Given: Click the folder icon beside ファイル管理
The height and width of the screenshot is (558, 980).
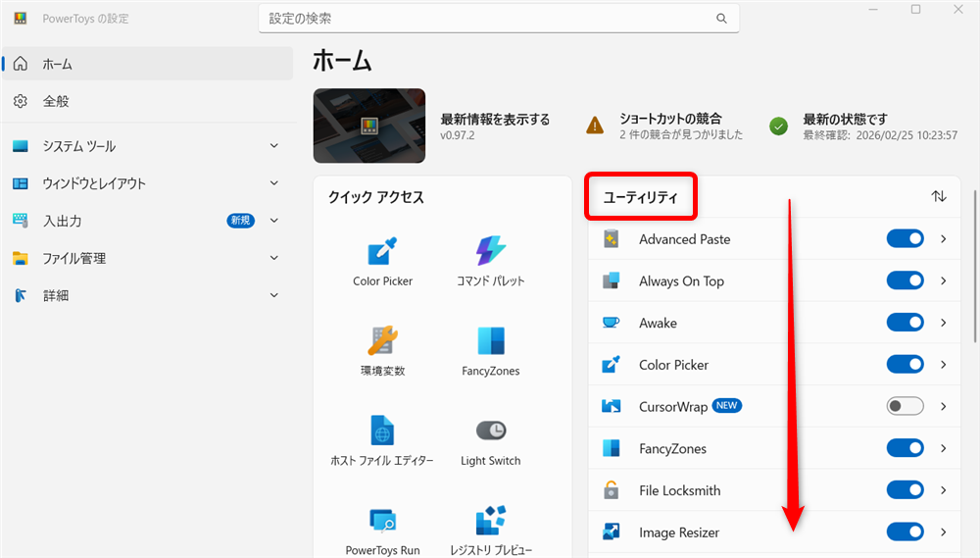Looking at the screenshot, I should [x=21, y=258].
